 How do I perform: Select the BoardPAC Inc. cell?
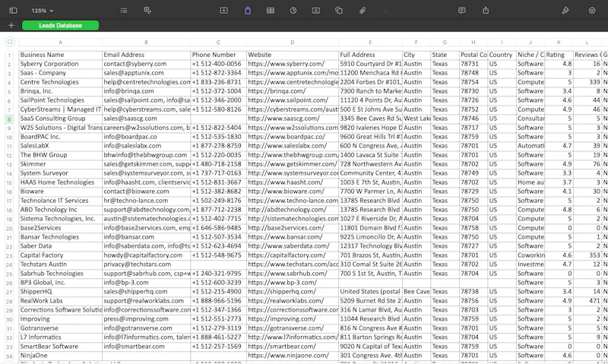(61, 137)
